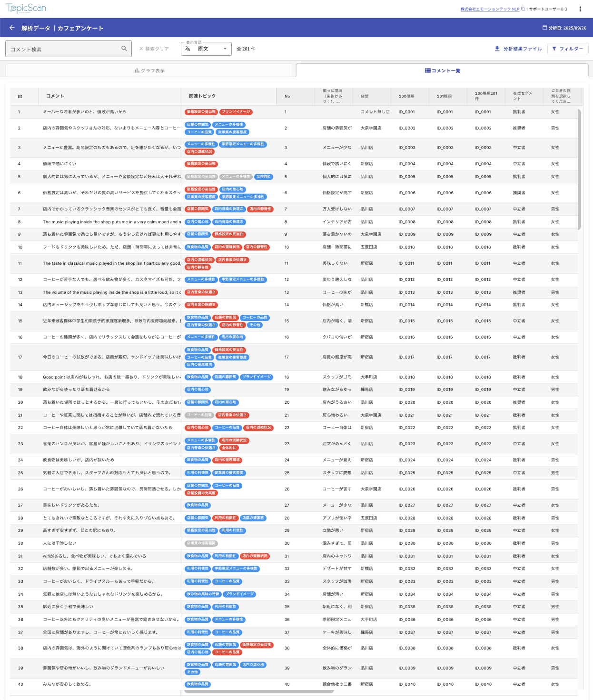
Task: Click the bar chart icon on グラフ表示
Action: pyautogui.click(x=137, y=70)
